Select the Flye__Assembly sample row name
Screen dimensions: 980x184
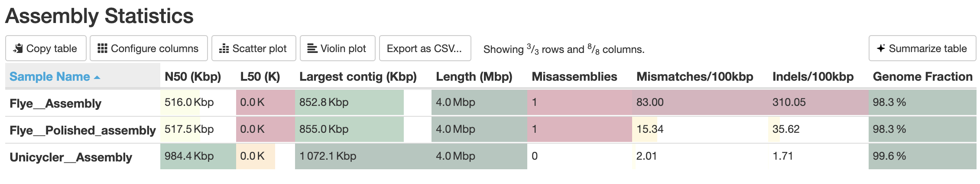pos(55,103)
